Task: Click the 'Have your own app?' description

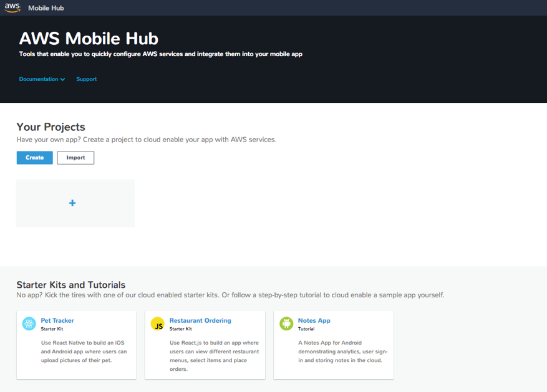Action: (147, 140)
